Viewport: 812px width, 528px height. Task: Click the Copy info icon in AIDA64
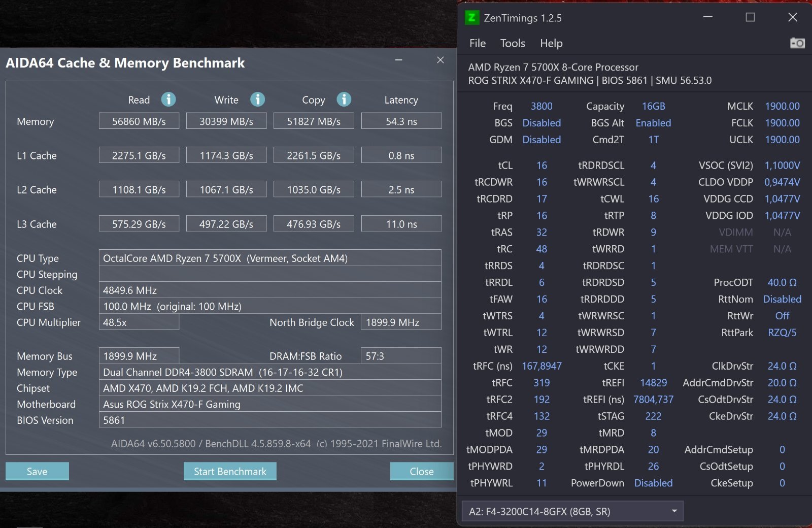[344, 99]
